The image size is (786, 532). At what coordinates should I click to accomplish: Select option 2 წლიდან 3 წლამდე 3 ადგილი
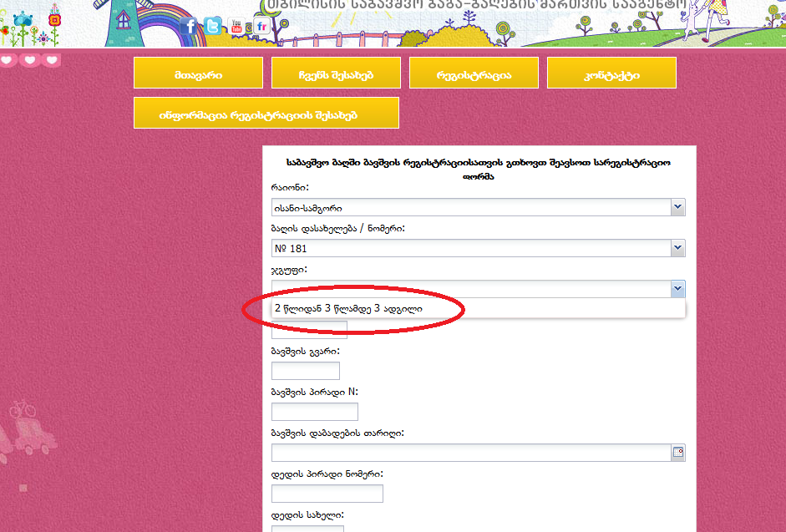click(479, 308)
